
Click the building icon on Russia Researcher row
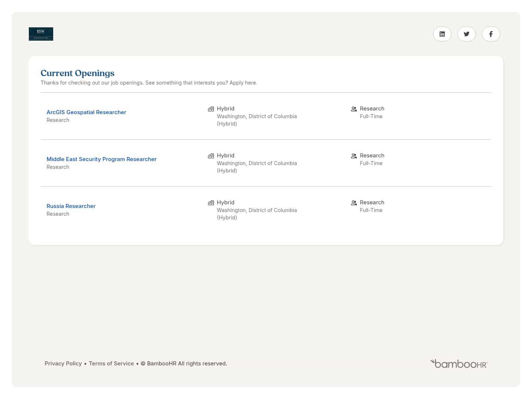click(x=211, y=202)
